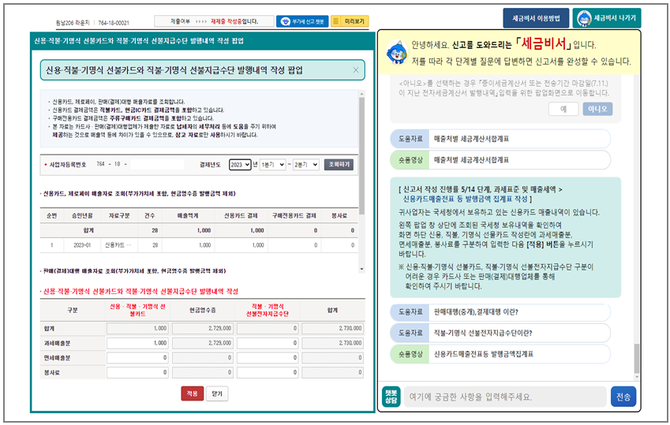
Task: Open the 부가세 신고 챗봇 icon button
Action: pyautogui.click(x=299, y=20)
